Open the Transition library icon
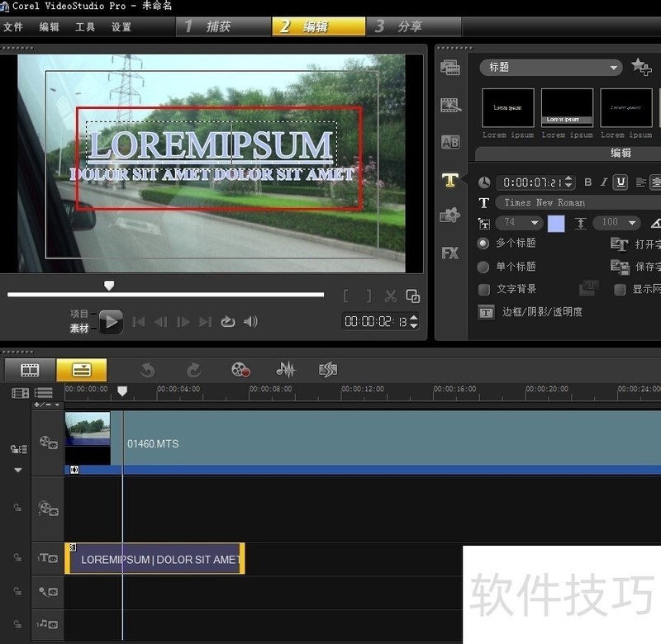The image size is (661, 644). (449, 142)
